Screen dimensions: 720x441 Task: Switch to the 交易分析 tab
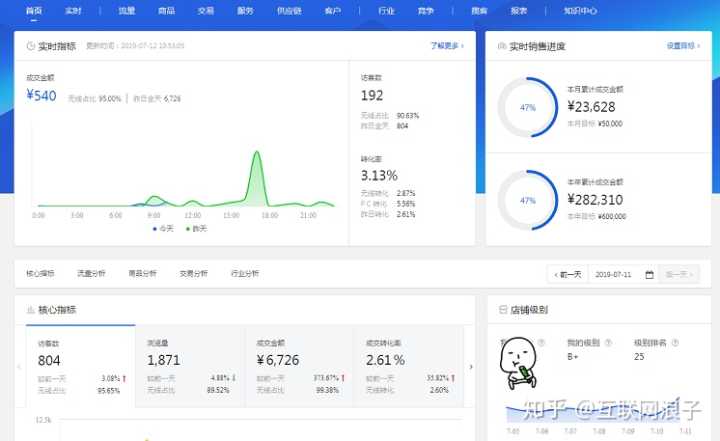click(x=193, y=273)
